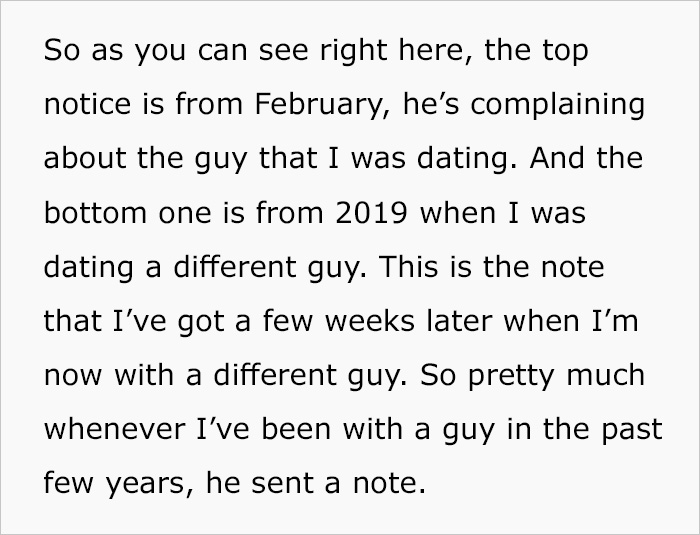Click the word "weeks" in "few weeks later"
700x535 pixels.
(x=370, y=321)
